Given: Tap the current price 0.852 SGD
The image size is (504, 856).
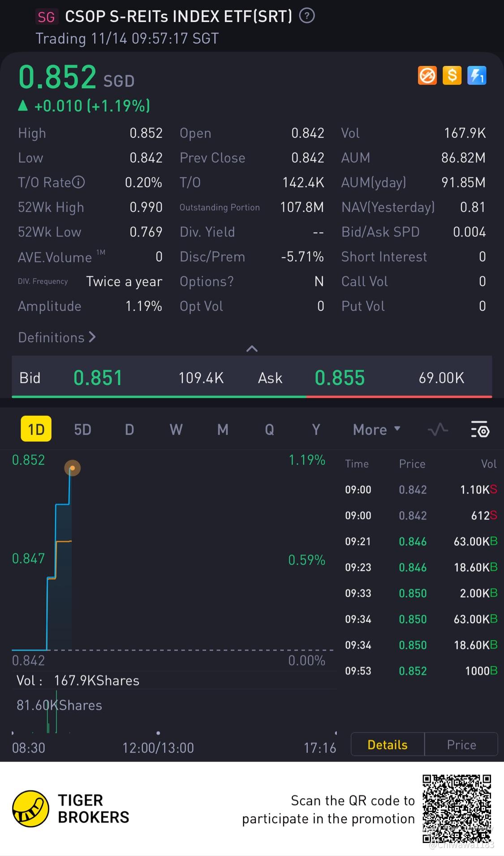Looking at the screenshot, I should click(76, 77).
